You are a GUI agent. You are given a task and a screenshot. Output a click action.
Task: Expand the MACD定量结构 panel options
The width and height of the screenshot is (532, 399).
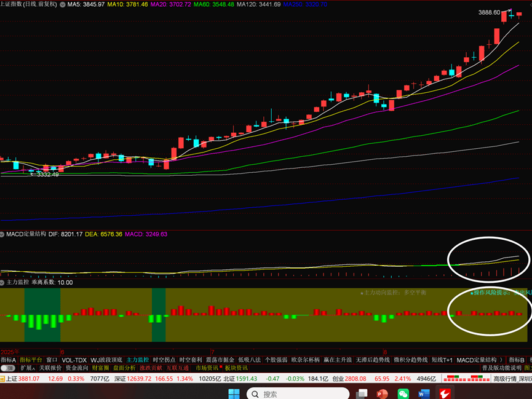(x=2, y=234)
